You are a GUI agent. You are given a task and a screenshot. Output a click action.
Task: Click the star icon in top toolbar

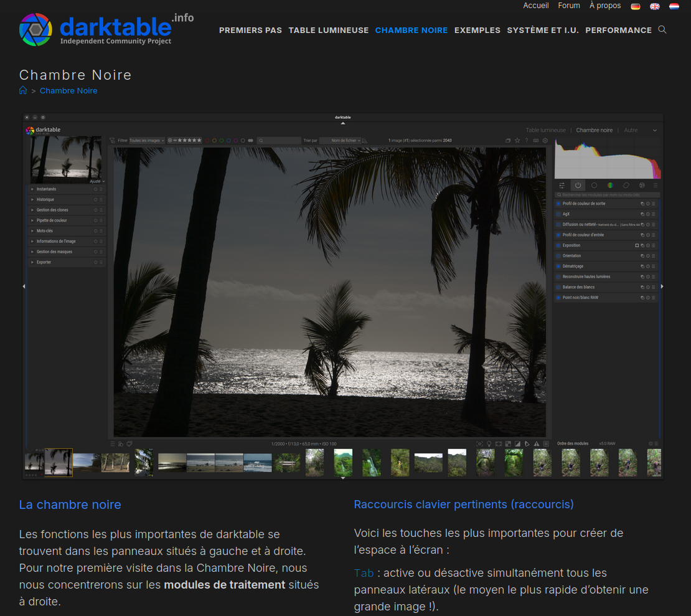pos(517,141)
